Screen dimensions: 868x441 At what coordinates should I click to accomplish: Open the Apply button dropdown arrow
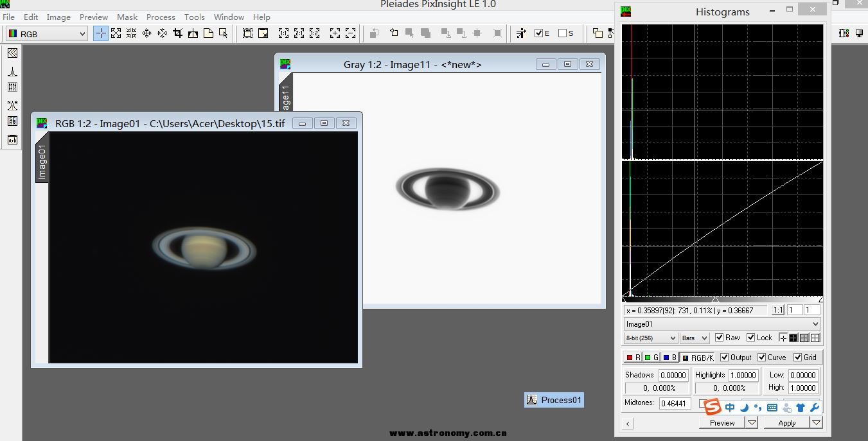pyautogui.click(x=816, y=422)
